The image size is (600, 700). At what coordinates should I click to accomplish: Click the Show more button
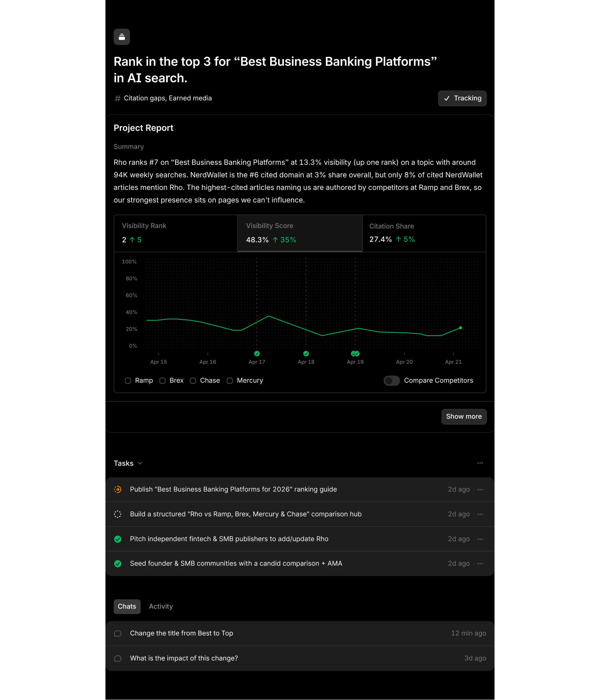464,417
